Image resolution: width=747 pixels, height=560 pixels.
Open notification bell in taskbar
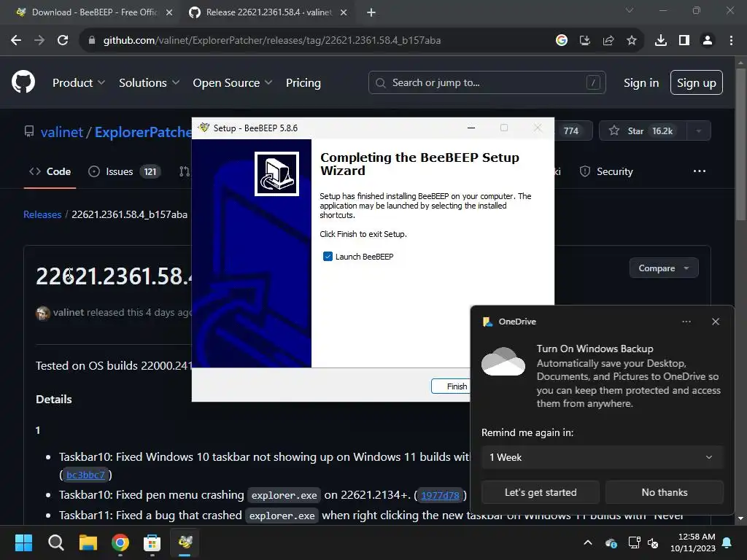(x=727, y=542)
